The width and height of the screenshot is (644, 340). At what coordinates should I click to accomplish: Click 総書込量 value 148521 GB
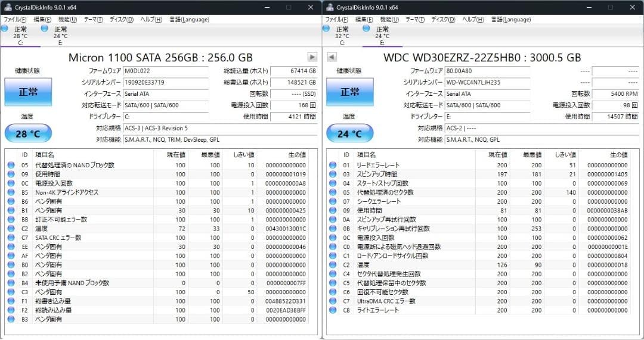293,82
